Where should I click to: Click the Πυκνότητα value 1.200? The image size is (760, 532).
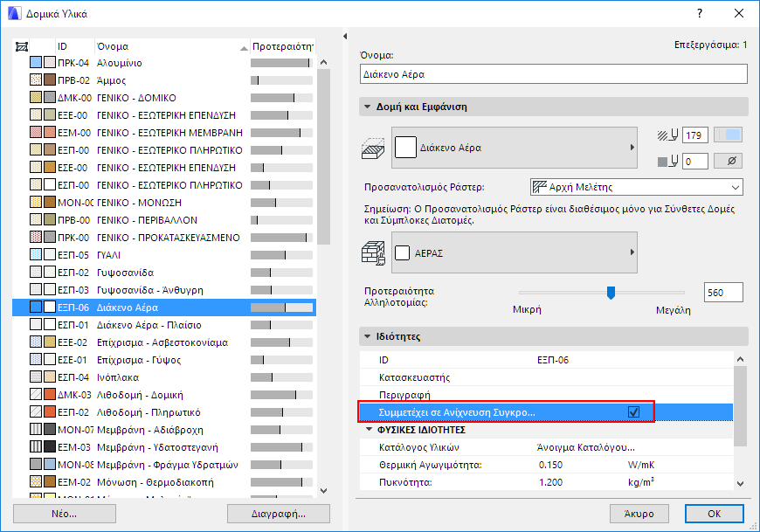[x=550, y=482]
